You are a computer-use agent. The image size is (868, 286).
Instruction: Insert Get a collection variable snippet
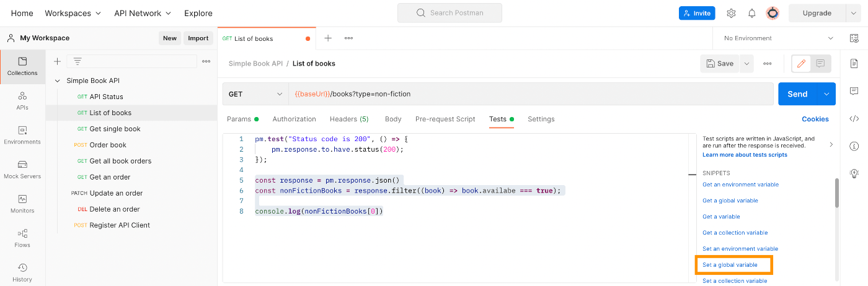[x=735, y=233]
